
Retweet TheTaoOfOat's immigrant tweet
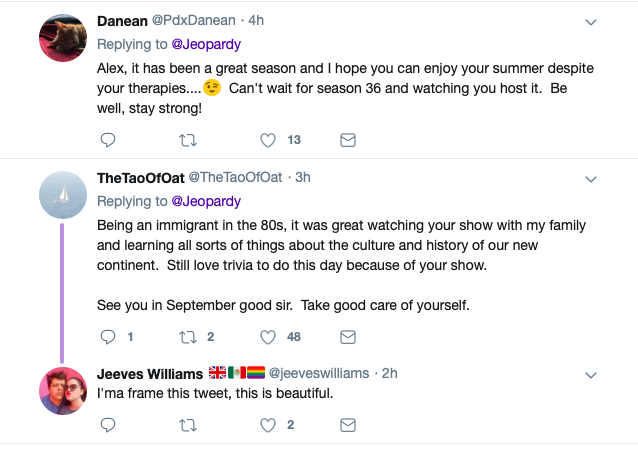pyautogui.click(x=188, y=337)
